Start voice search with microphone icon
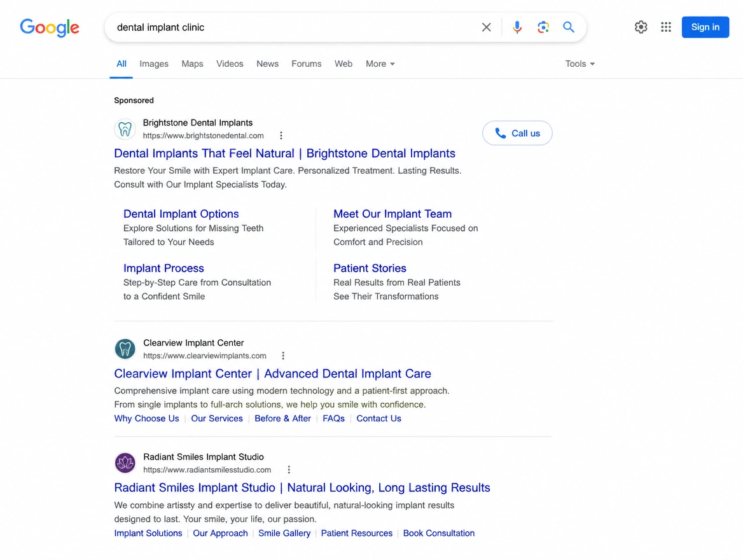This screenshot has height=560, width=743. [517, 27]
